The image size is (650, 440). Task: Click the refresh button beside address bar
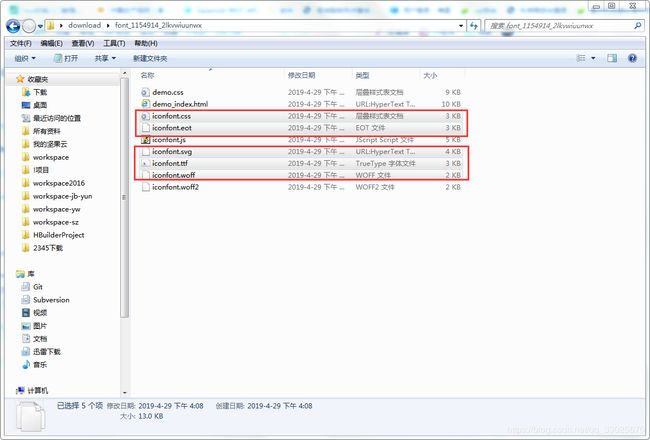[473, 26]
